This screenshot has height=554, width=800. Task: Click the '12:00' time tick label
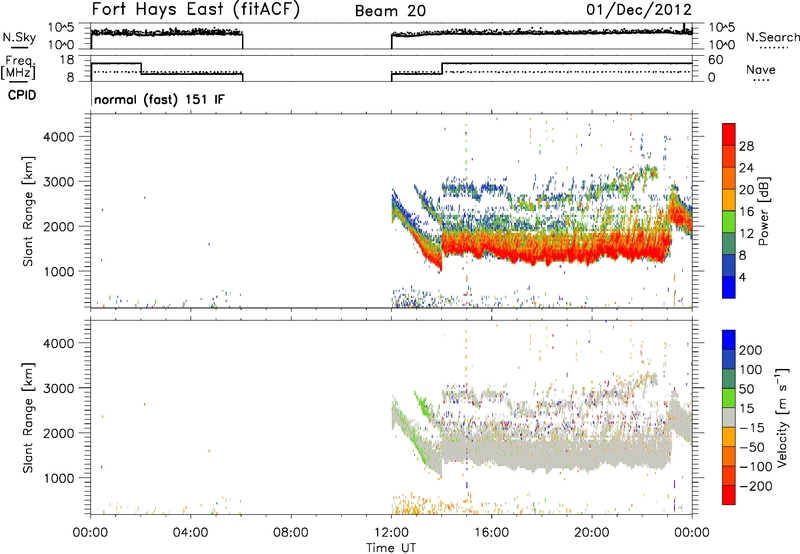pos(391,533)
